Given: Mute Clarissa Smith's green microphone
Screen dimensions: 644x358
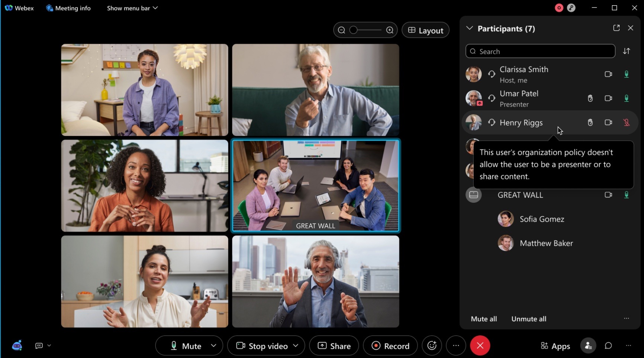Looking at the screenshot, I should (627, 74).
